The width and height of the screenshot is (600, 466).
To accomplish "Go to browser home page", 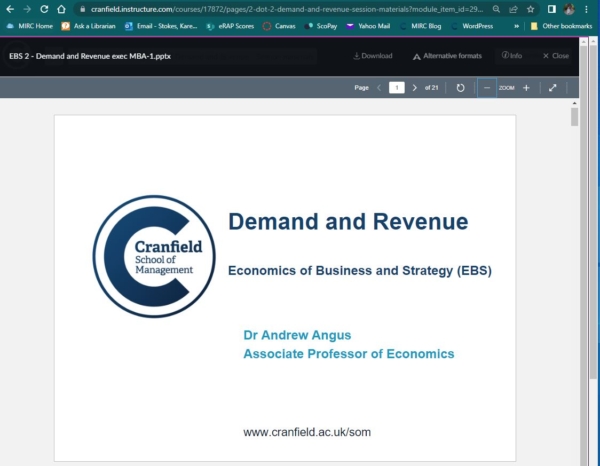I will pos(61,9).
